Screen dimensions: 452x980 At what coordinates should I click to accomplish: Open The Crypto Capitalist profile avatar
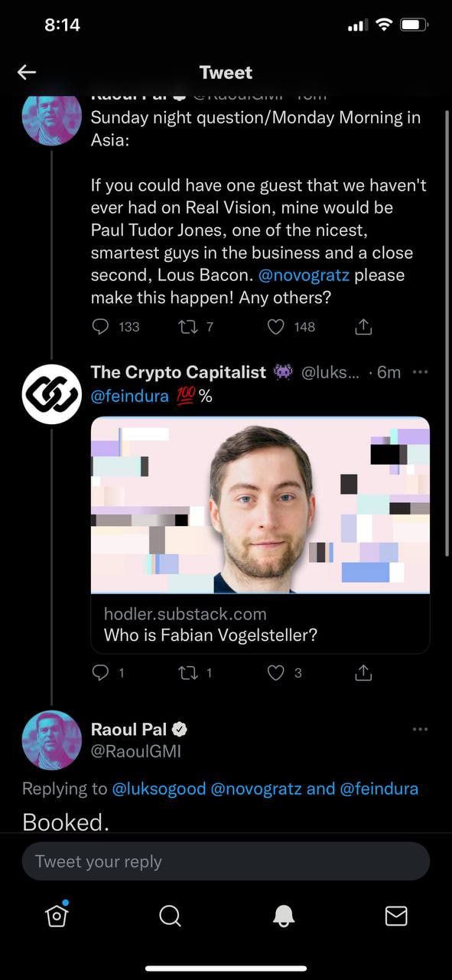52,394
